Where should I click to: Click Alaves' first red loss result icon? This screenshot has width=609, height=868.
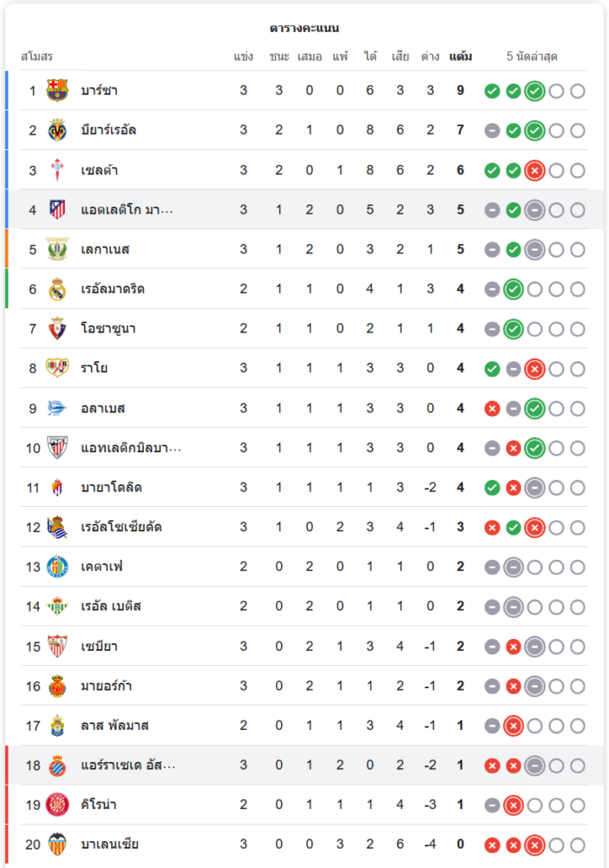(x=492, y=409)
